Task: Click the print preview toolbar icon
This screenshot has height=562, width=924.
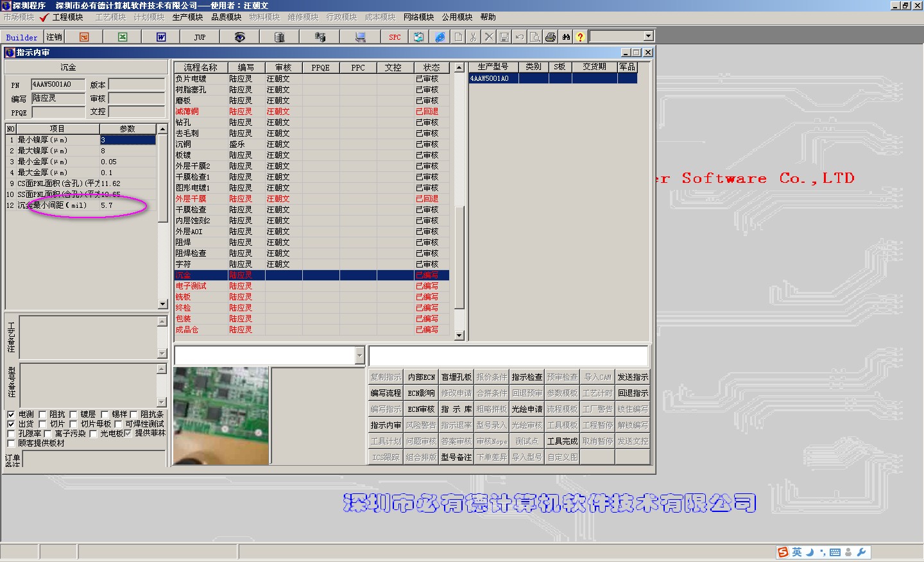Action: 535,37
